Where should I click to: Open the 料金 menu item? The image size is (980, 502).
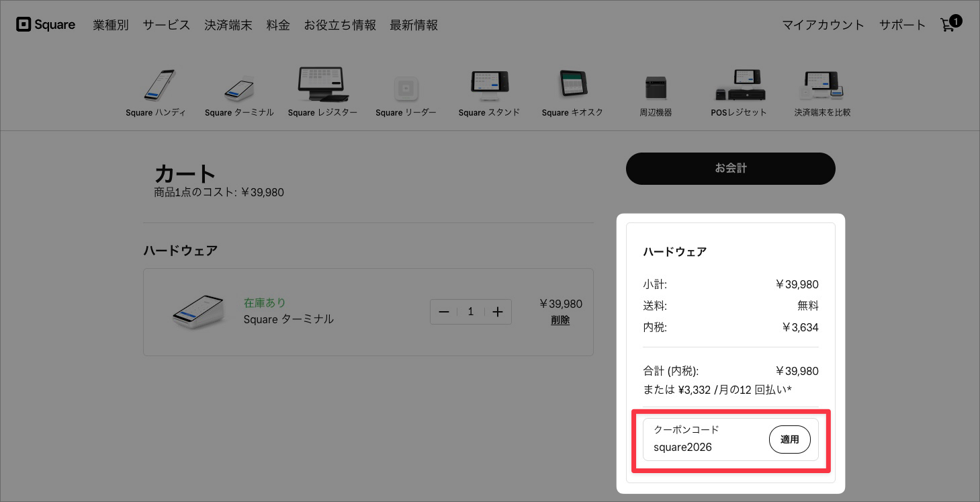point(278,25)
